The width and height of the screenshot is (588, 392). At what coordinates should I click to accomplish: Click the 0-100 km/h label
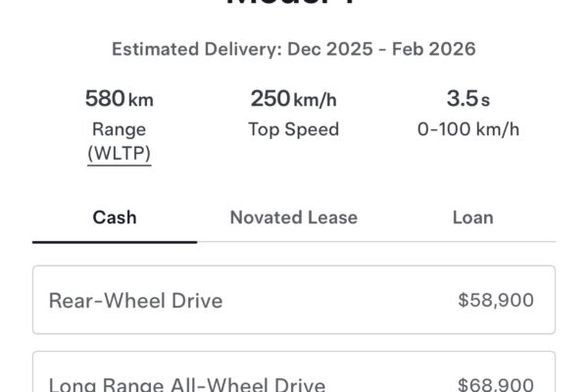(x=467, y=129)
